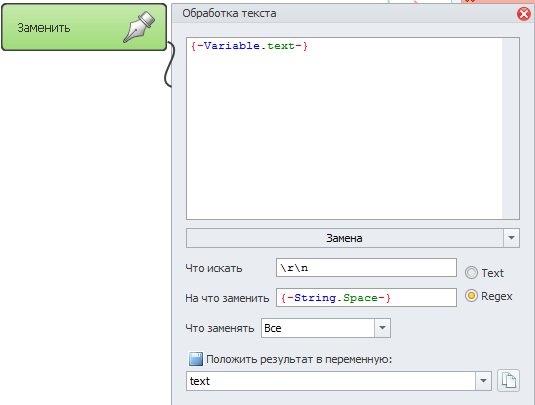Click the copy variable icon button
This screenshot has height=405, width=535.
508,380
